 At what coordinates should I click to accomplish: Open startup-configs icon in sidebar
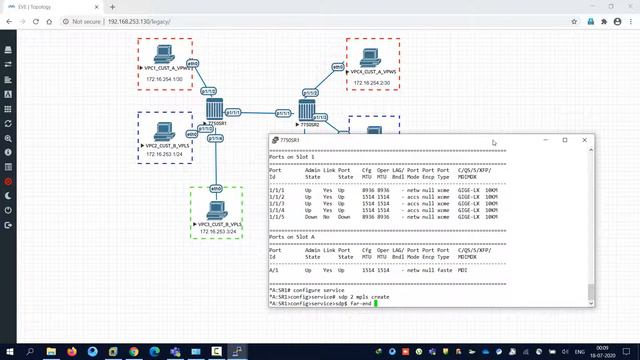pyautogui.click(x=8, y=94)
